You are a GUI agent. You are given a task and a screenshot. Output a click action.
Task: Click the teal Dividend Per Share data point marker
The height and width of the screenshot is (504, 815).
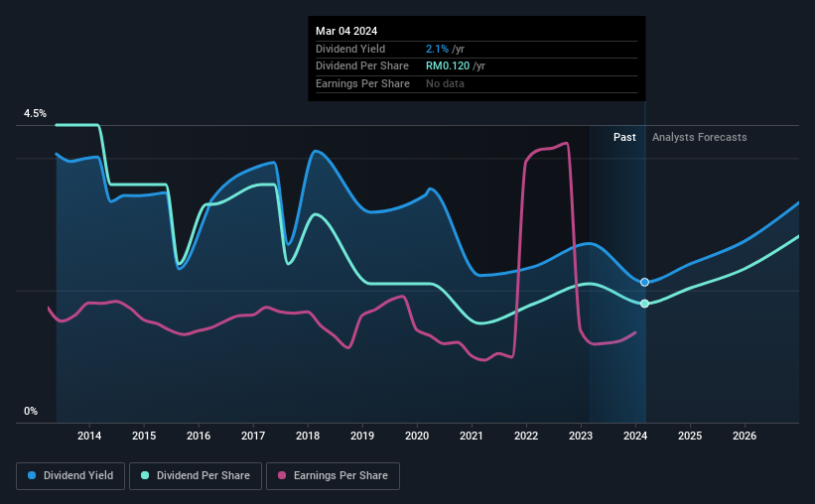coord(644,304)
